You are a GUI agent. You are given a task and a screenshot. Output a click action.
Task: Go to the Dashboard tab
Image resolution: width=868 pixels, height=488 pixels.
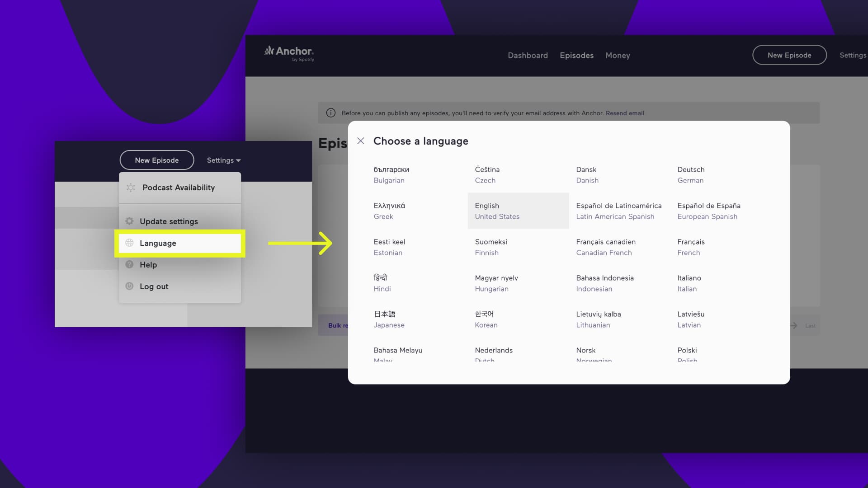tap(528, 55)
